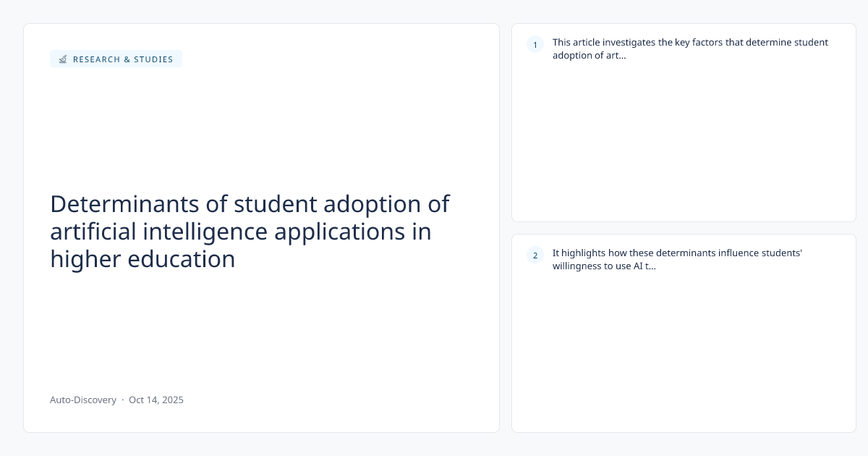The height and width of the screenshot is (456, 868).
Task: Click the dot separator between author and date
Action: [123, 400]
